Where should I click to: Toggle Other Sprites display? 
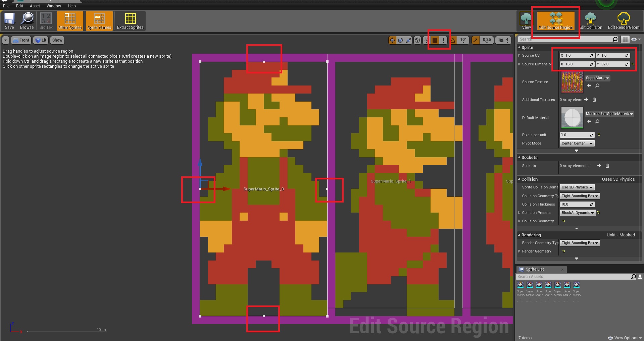click(70, 21)
